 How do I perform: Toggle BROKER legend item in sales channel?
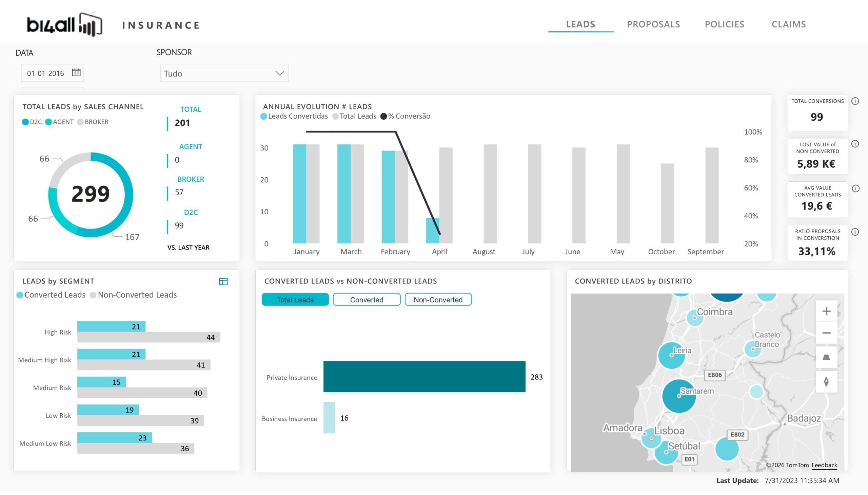pyautogui.click(x=93, y=122)
